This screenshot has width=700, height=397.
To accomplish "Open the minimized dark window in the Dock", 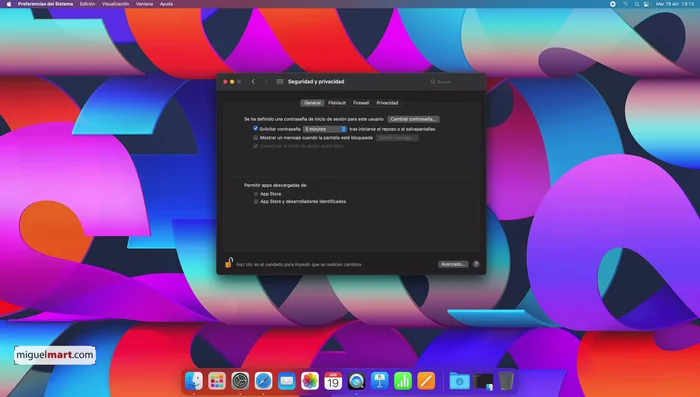I will (x=483, y=381).
